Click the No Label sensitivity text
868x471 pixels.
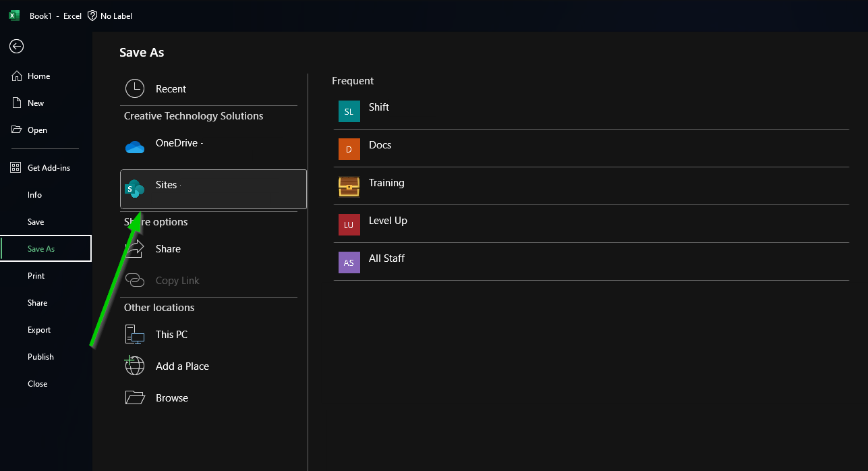116,16
